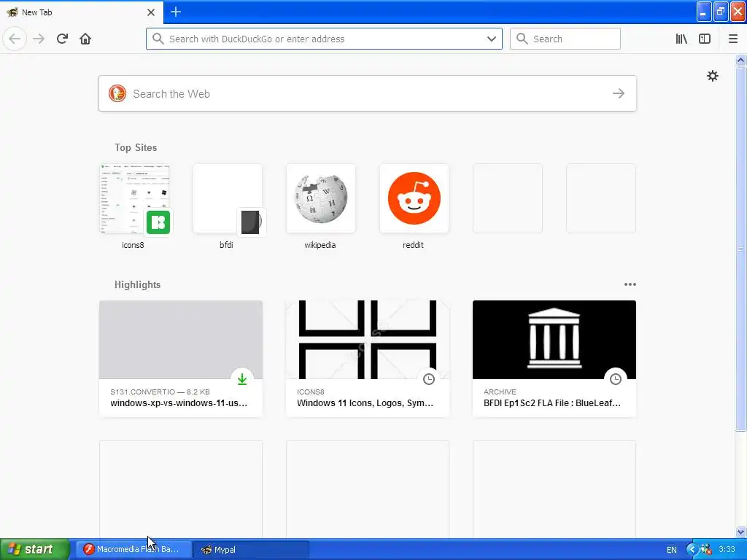Screen dimensions: 747x560
Task: Open the wikipedia top site tile
Action: coord(321,199)
